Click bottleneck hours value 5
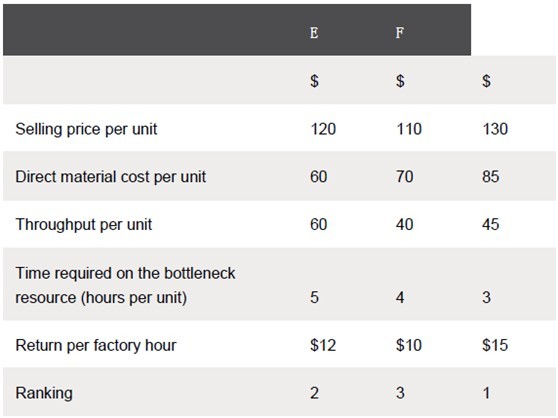Viewport: 558px width, 418px height. pos(314,297)
